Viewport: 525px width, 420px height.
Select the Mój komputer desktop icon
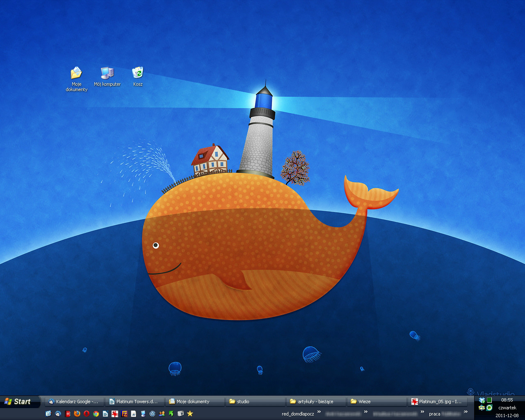coord(107,74)
